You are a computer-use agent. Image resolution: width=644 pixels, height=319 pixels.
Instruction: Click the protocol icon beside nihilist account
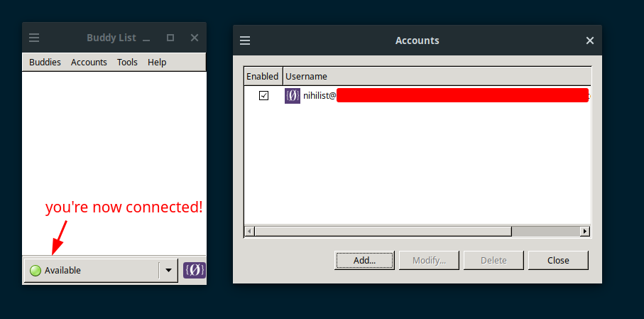point(293,96)
